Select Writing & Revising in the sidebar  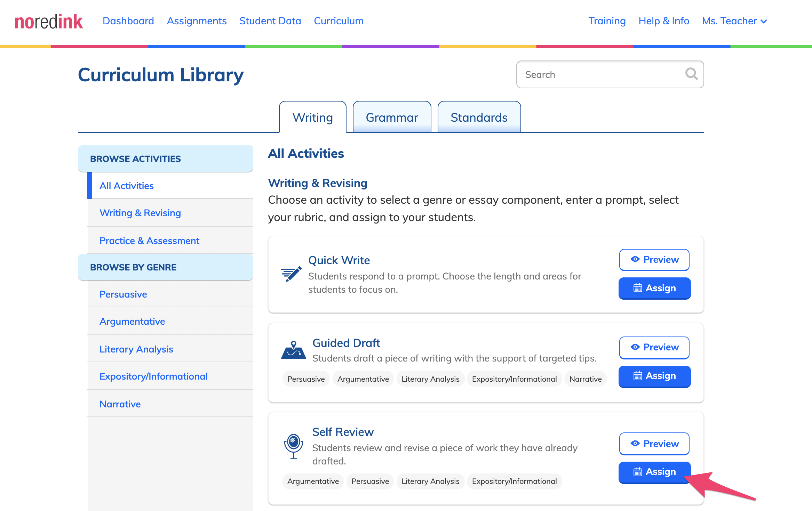pos(170,213)
